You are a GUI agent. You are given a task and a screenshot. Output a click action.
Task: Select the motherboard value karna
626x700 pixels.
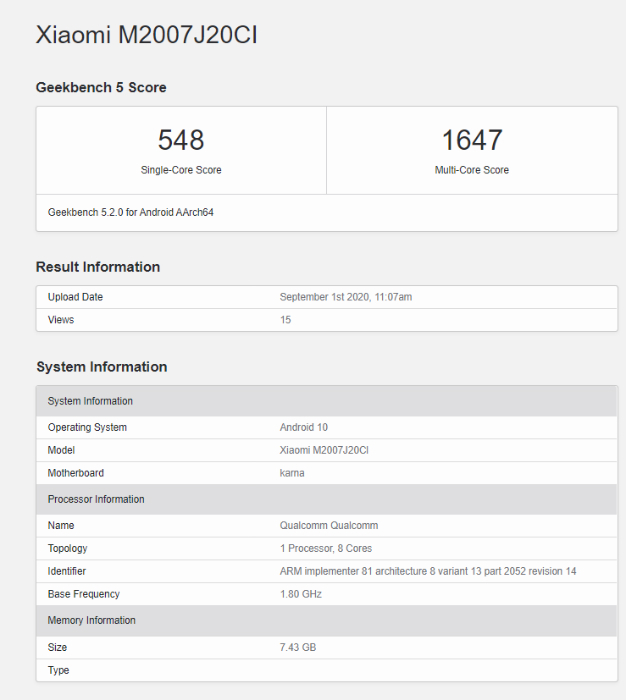tap(292, 473)
